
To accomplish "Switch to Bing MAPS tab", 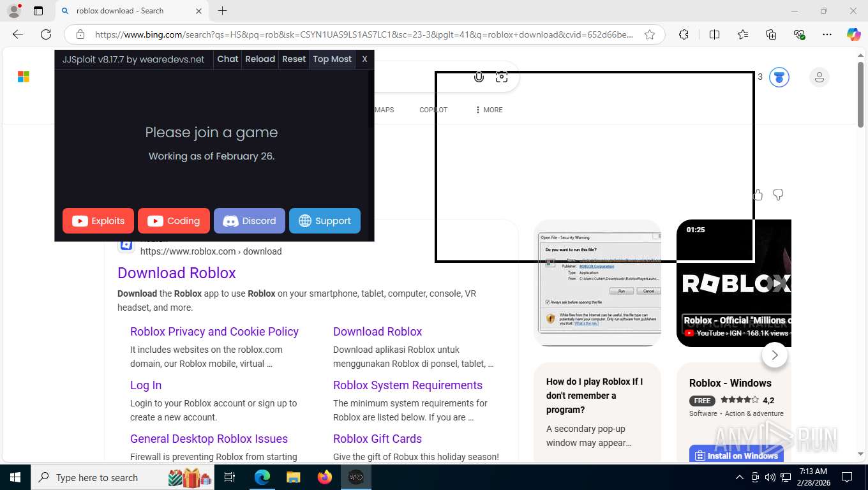I will pyautogui.click(x=384, y=110).
